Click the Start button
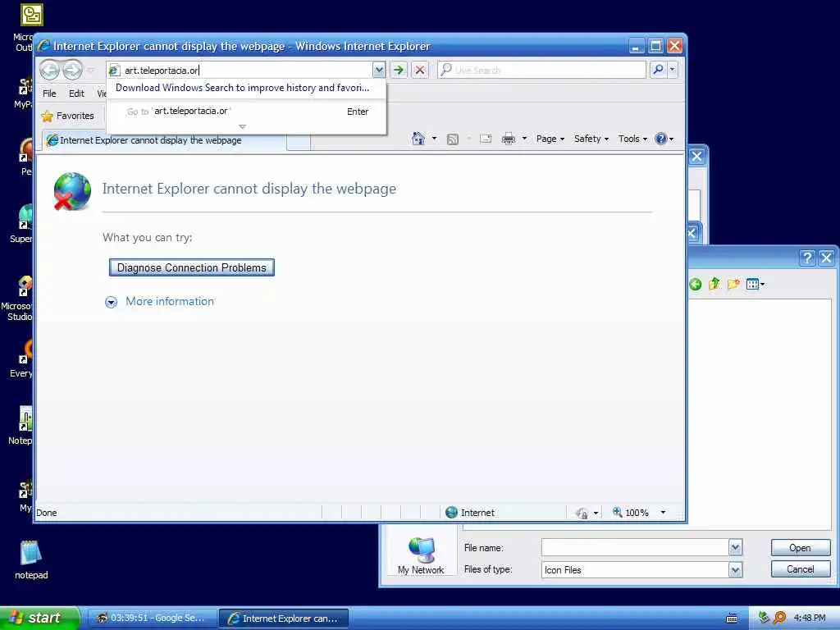The height and width of the screenshot is (630, 840). (39, 618)
